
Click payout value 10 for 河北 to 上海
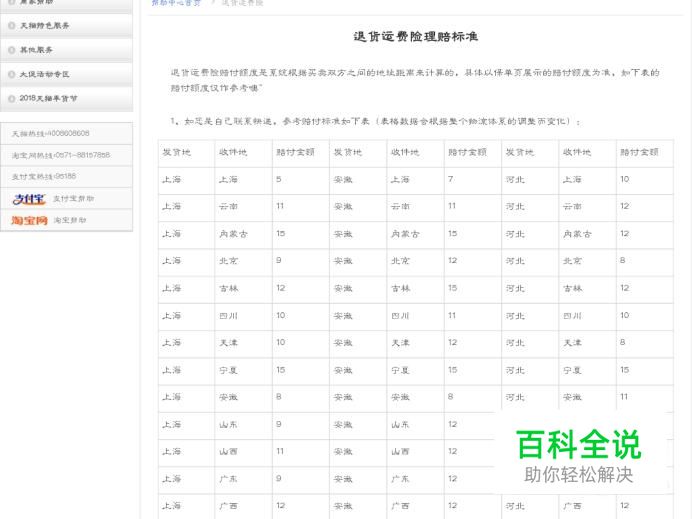[624, 179]
